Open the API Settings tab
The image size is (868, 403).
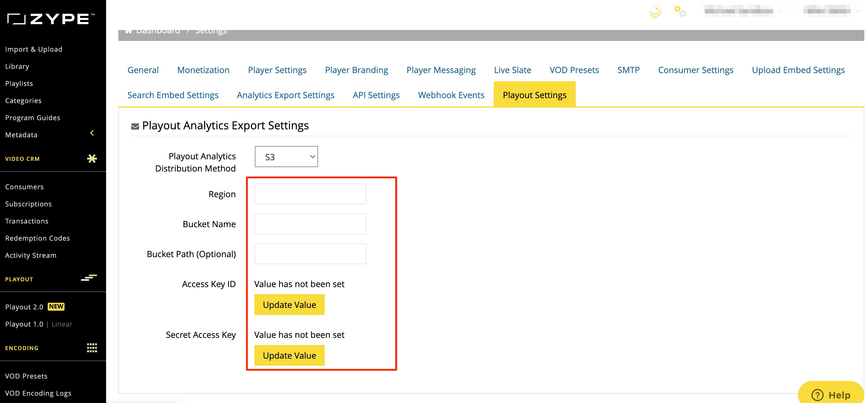(x=376, y=95)
